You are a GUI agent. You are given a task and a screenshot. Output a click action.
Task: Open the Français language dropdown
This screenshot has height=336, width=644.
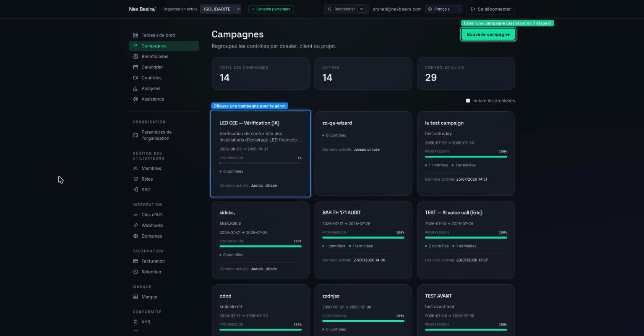tap(444, 9)
